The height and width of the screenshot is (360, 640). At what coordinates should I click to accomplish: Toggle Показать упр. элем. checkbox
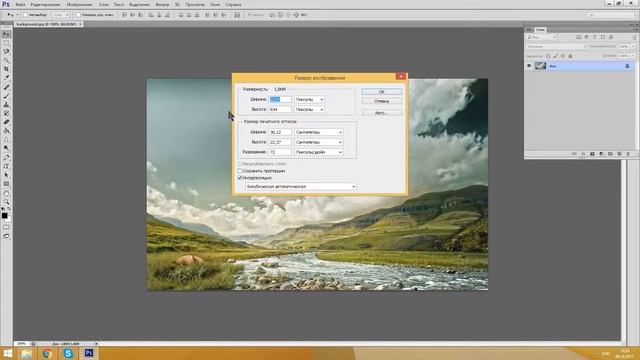tap(78, 15)
